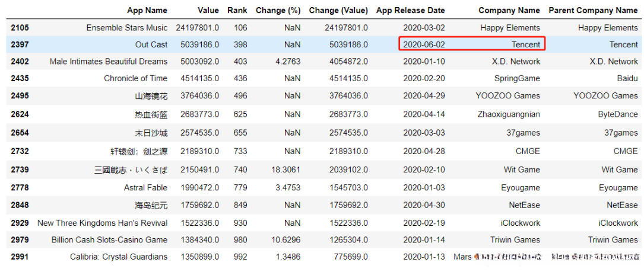The height and width of the screenshot is (272, 644).
Task: Click the 三國戦志・いくさば app name cell
Action: 131,169
